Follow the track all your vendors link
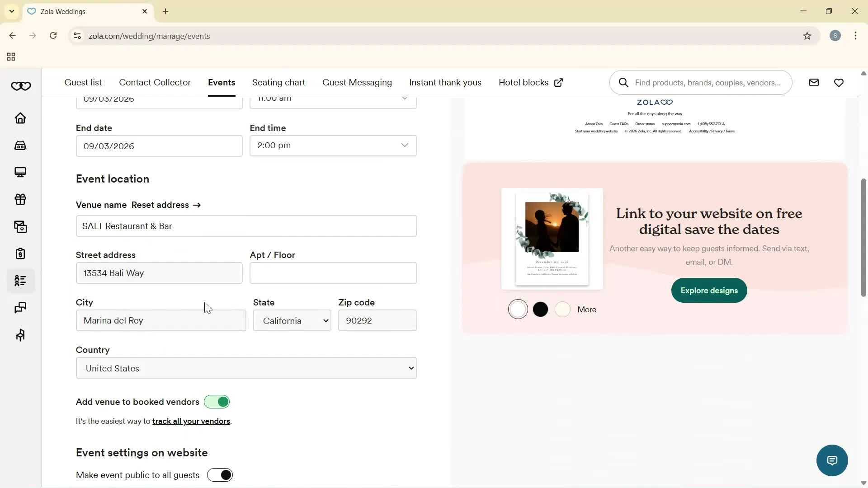 click(x=191, y=421)
